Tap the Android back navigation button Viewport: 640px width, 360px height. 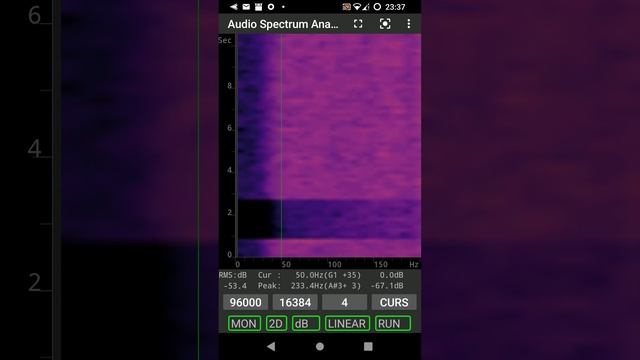tap(271, 347)
